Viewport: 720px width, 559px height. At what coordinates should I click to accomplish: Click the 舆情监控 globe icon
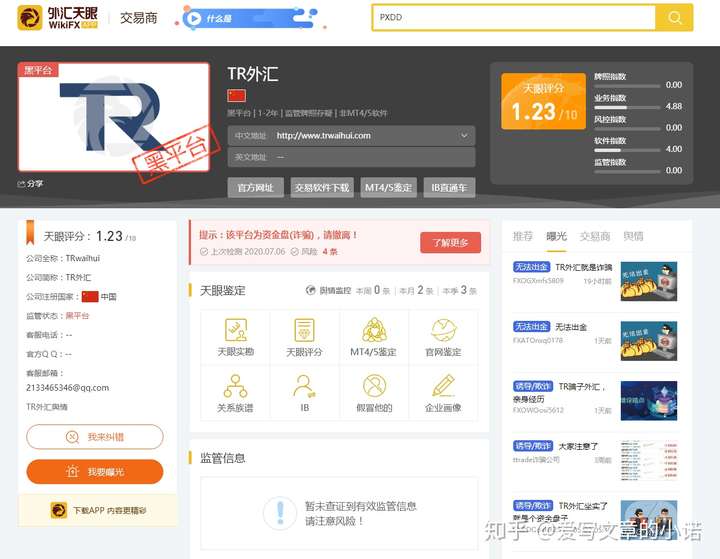tap(310, 290)
